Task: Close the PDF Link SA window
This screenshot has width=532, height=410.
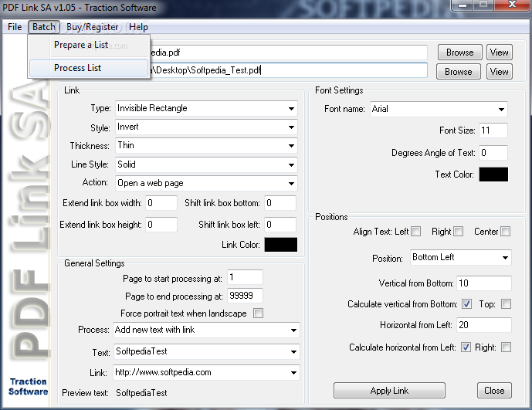Action: (x=513, y=5)
